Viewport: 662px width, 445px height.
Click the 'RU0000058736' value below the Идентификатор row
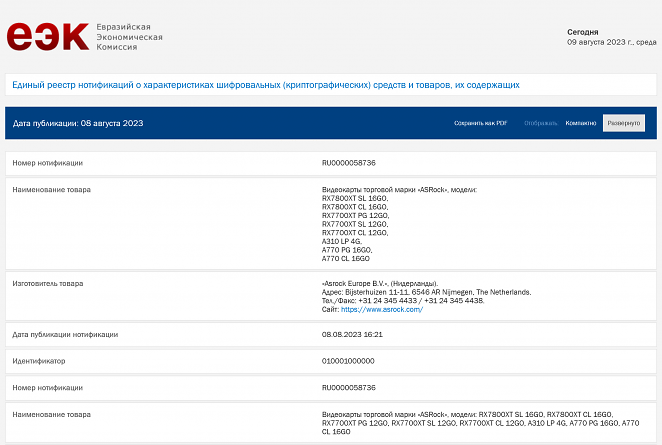348,388
